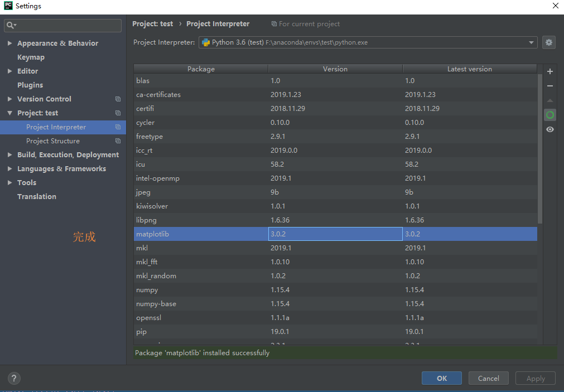Sort by Version column header
Screen dimensions: 564x392
click(335, 69)
